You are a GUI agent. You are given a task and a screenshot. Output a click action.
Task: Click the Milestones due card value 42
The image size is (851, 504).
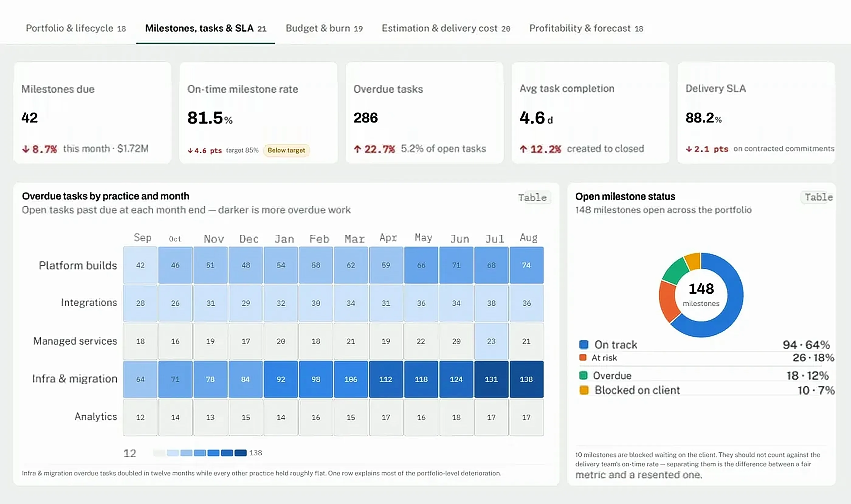pos(29,118)
